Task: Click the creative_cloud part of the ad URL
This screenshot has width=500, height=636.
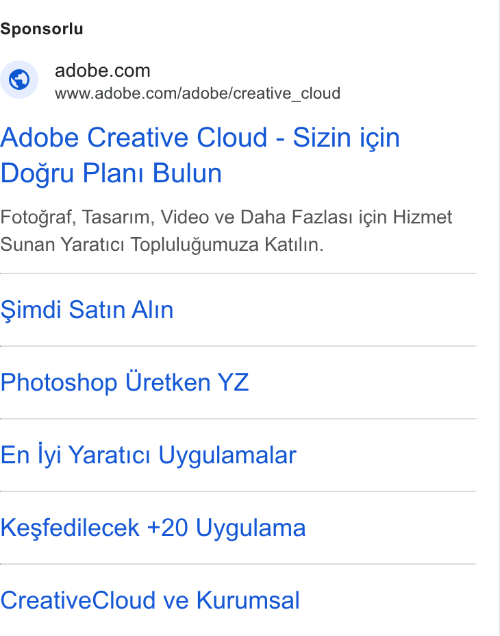Action: (x=287, y=94)
